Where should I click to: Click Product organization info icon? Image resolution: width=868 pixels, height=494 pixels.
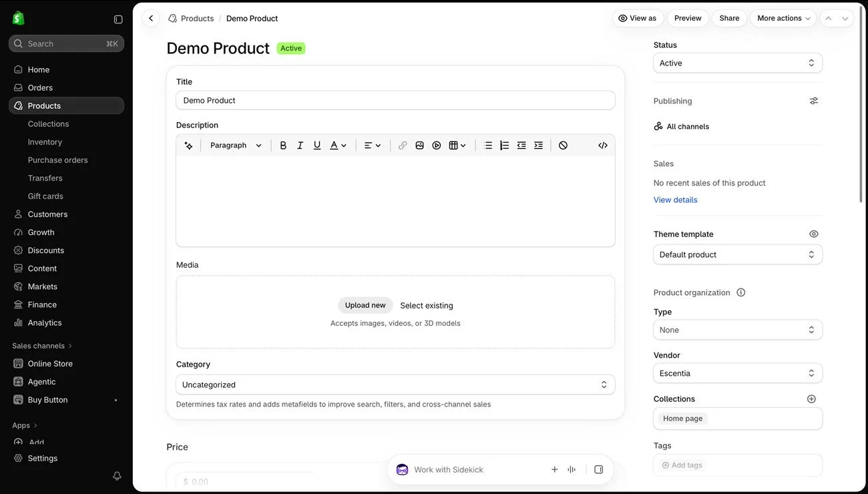click(x=741, y=292)
